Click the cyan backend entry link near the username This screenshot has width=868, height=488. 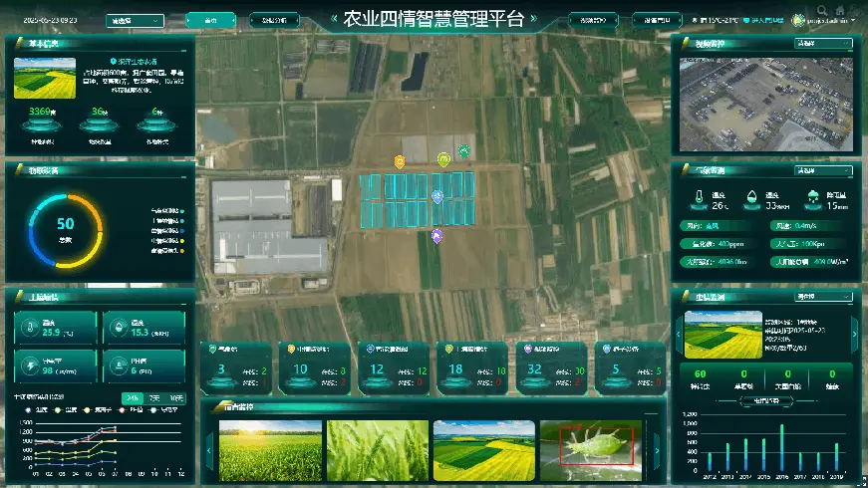(x=763, y=21)
